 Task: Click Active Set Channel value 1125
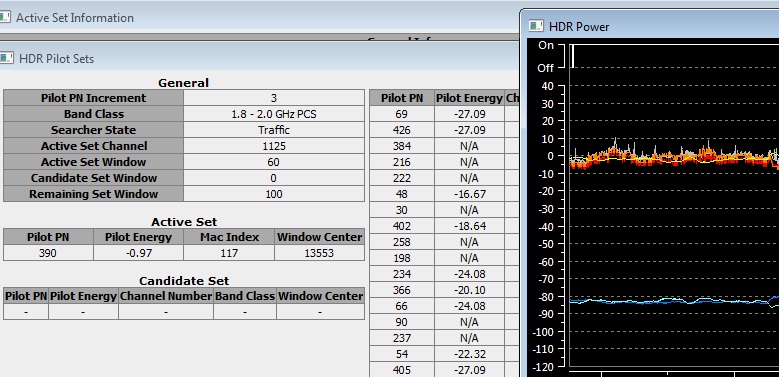pyautogui.click(x=274, y=146)
